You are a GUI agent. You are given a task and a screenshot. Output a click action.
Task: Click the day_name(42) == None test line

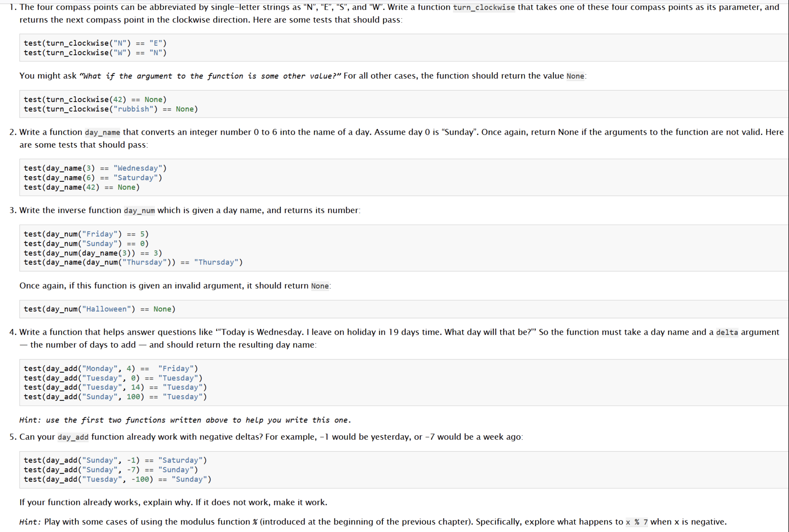point(82,187)
